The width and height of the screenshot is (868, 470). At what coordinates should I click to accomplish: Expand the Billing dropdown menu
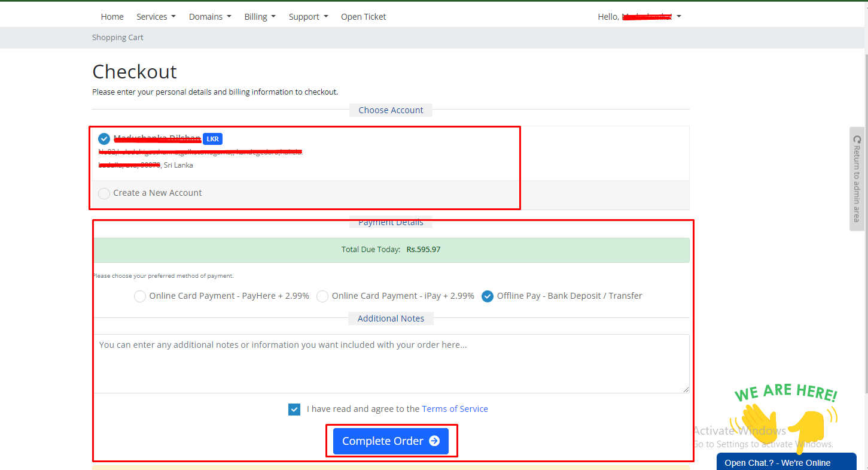tap(260, 17)
